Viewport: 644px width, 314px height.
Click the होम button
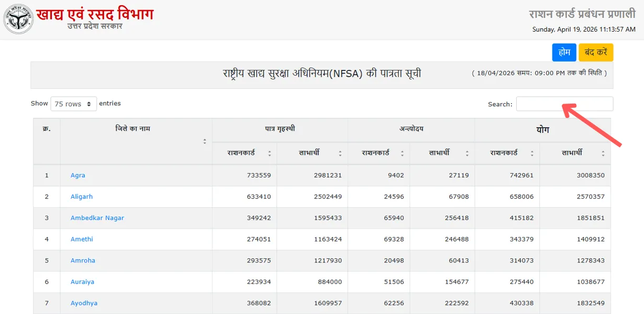564,53
